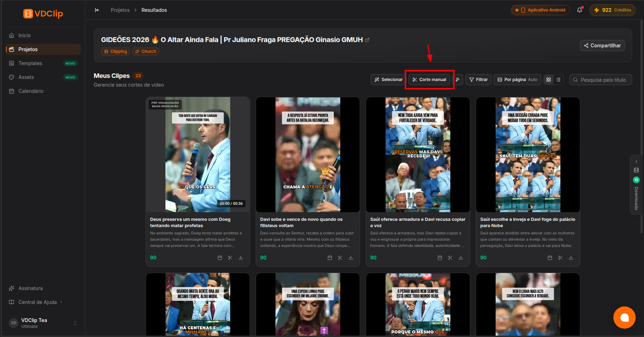Open the 'Nem o lugar mais alto' clip thumbnail
This screenshot has height=337, width=644.
(x=528, y=304)
